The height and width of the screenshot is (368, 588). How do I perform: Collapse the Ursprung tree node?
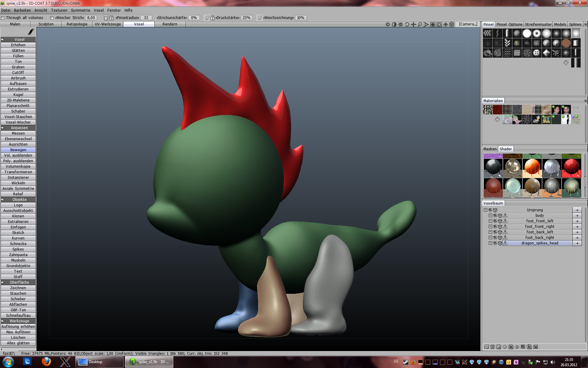coord(485,210)
